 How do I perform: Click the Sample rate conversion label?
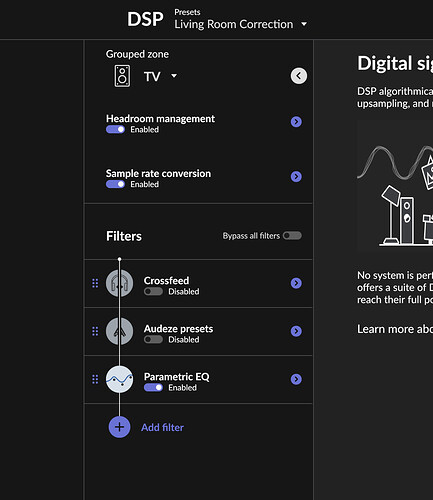[158, 173]
